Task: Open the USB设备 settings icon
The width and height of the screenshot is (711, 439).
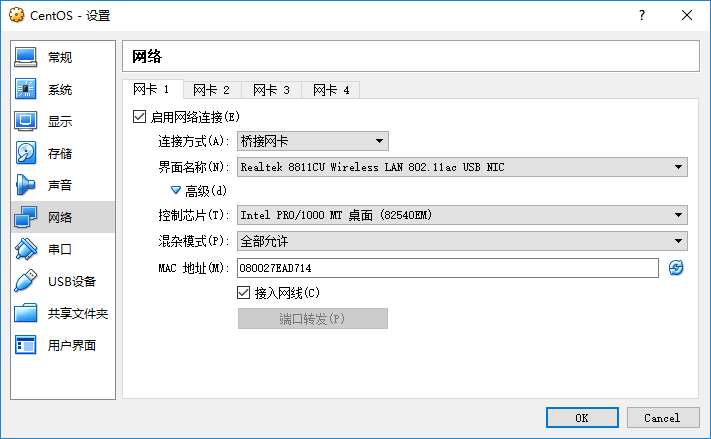Action: 26,281
